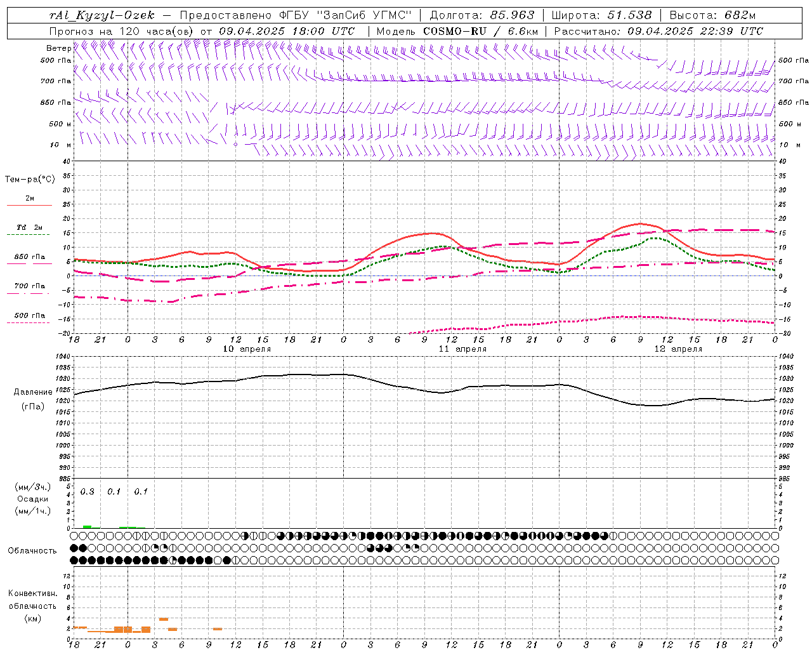Image resolution: width=812 pixels, height=650 pixels.
Task: Click the Конвективн. convective cloud label
Action: click(32, 594)
